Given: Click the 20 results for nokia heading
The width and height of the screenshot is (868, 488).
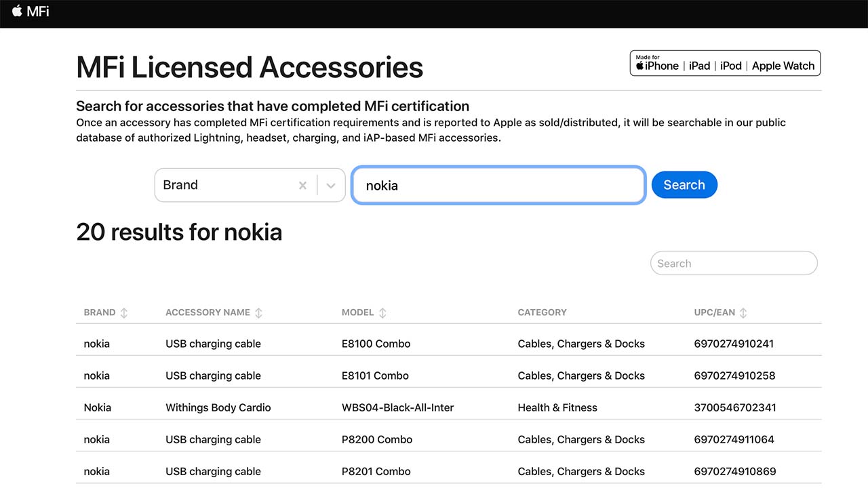Looking at the screenshot, I should click(179, 232).
